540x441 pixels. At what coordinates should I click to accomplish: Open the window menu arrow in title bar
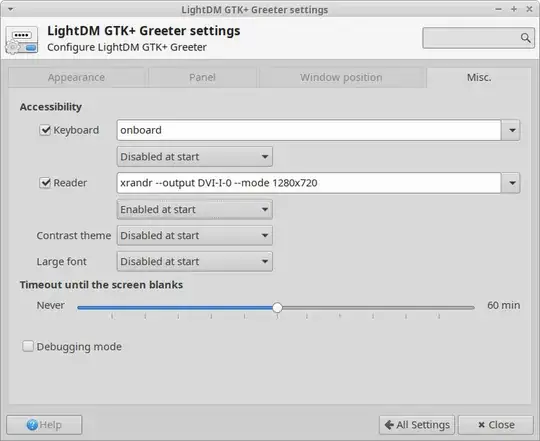(x=11, y=9)
